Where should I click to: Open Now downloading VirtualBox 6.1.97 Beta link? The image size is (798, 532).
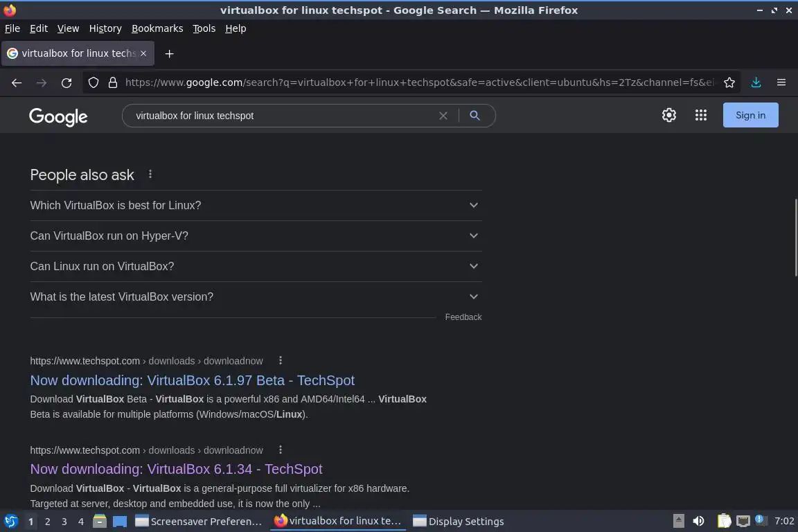click(193, 380)
